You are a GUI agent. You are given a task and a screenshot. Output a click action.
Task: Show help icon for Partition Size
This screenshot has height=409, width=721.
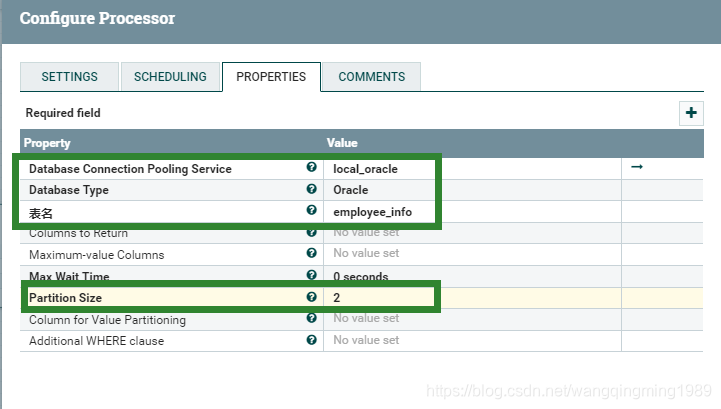(311, 297)
